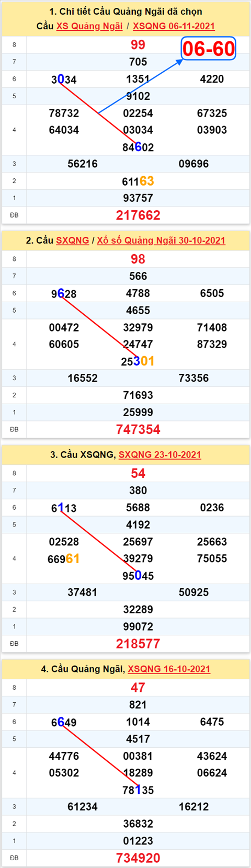
Task: Select the number '380'
Action: tap(138, 491)
